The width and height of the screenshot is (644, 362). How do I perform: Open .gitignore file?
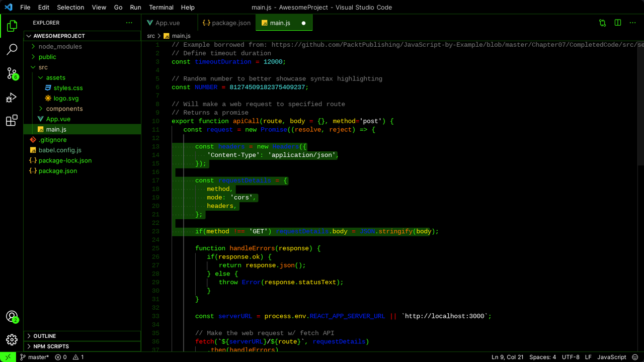[83, 140]
